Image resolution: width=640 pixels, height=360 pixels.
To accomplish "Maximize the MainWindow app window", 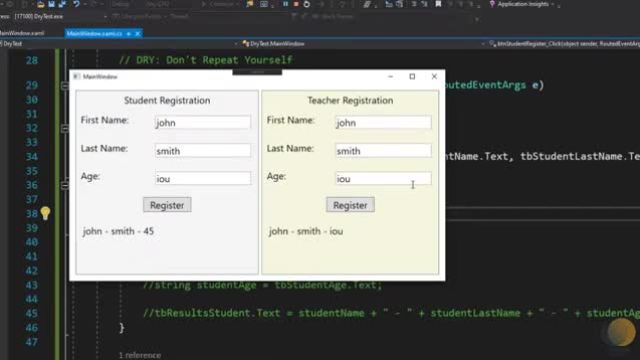I will [412, 76].
